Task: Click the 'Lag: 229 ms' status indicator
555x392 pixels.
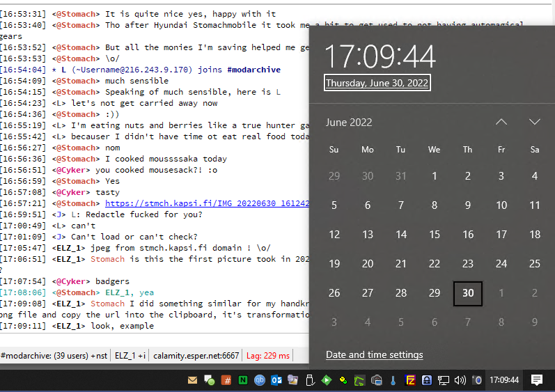Action: click(x=268, y=356)
